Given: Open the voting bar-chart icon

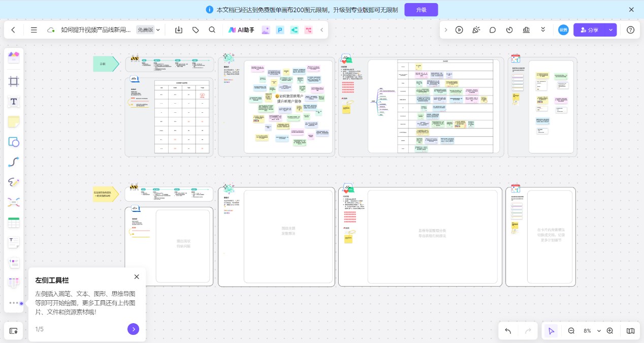Looking at the screenshot, I should point(526,30).
